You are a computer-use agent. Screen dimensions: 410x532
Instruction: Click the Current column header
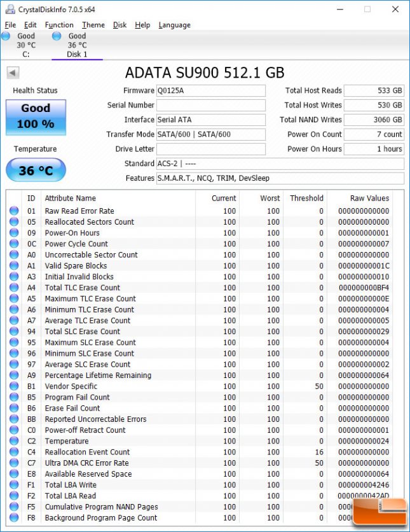[224, 198]
